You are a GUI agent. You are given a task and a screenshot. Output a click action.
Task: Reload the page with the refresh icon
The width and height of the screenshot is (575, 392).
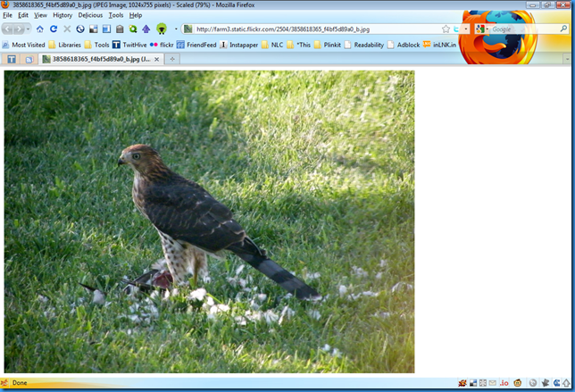click(54, 29)
